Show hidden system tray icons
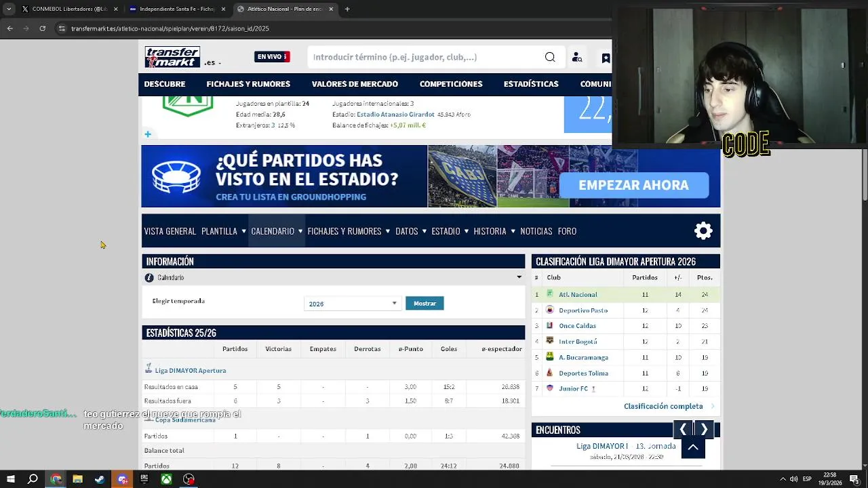868x488 pixels. tap(783, 479)
